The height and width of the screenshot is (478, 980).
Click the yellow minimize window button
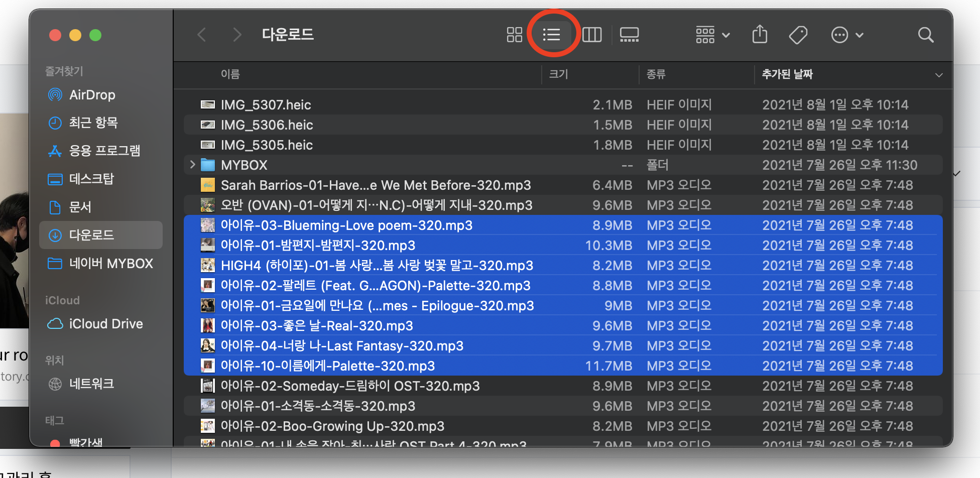pos(75,35)
